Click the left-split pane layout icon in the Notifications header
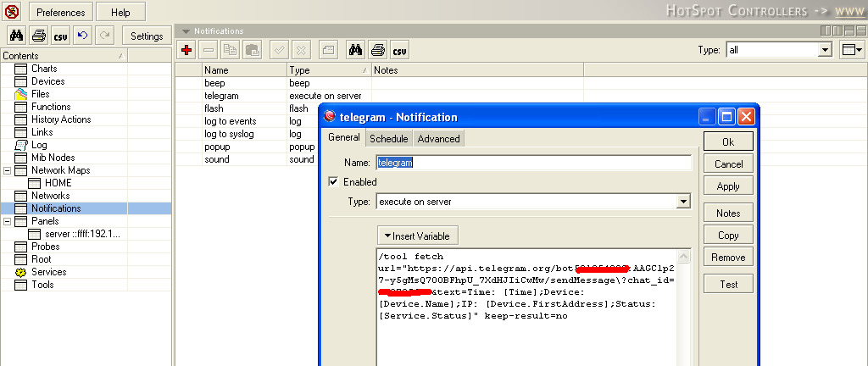The image size is (868, 366). coord(826,31)
